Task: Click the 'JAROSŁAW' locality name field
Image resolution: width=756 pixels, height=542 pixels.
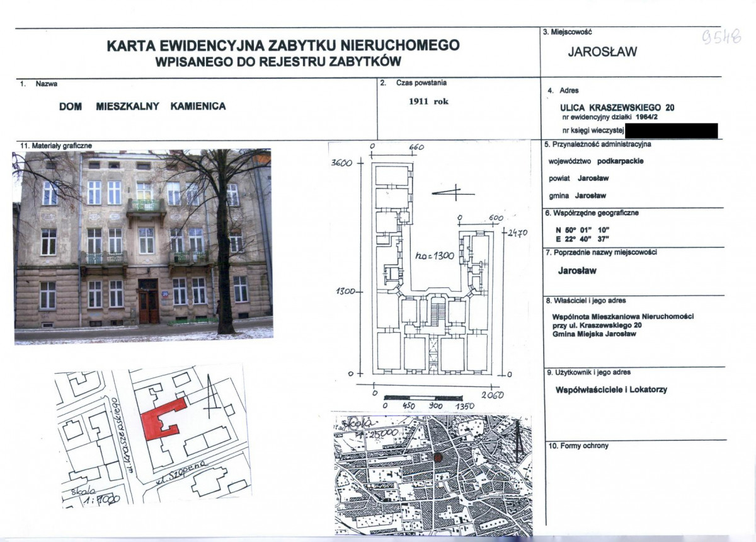Action: [x=602, y=52]
